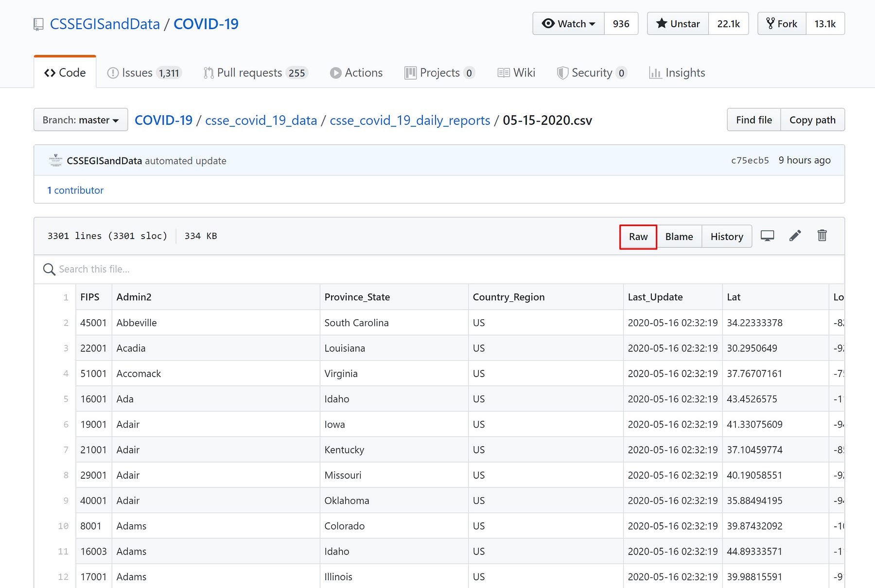Open CSSEGISandData owner link in title
Screen dimensions: 875x588
(x=105, y=24)
